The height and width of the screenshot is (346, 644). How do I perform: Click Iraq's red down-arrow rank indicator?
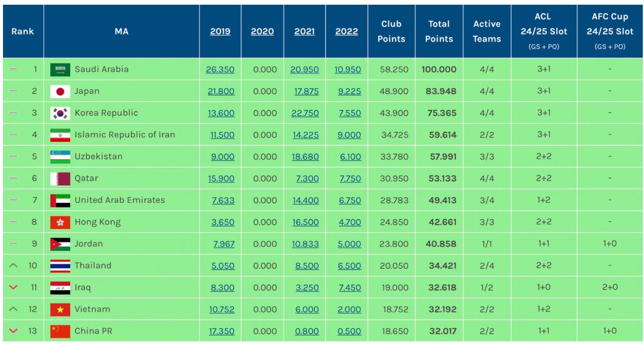coord(13,288)
